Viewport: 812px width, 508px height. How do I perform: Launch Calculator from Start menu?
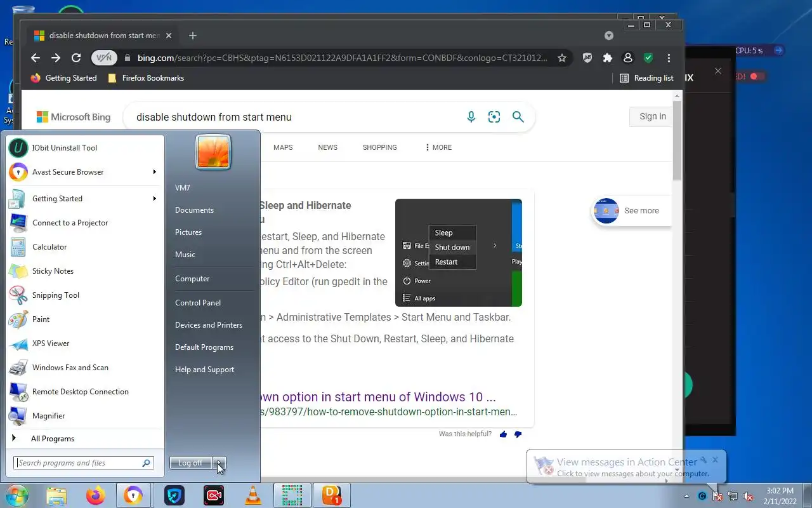click(x=84, y=247)
